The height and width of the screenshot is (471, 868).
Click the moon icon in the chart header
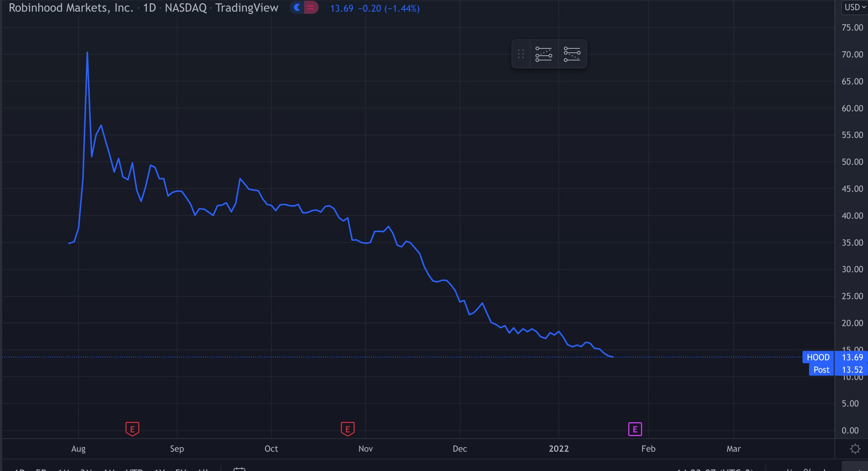(x=297, y=7)
